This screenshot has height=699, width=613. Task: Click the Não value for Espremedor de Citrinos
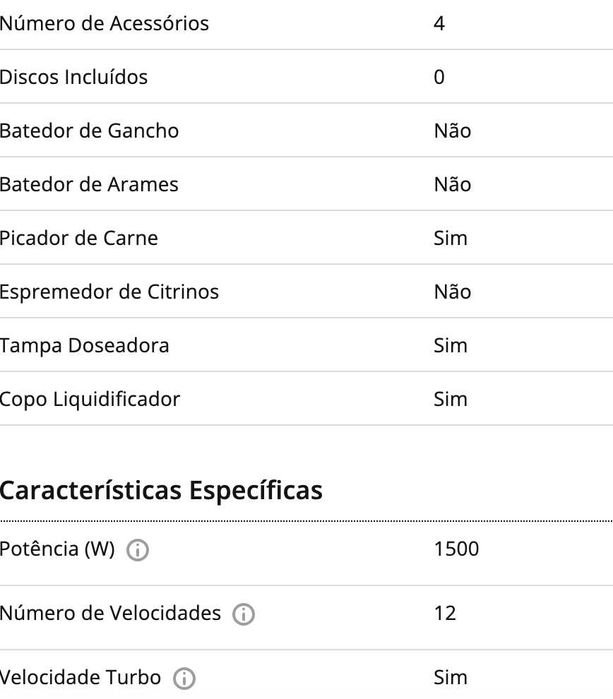click(x=452, y=292)
